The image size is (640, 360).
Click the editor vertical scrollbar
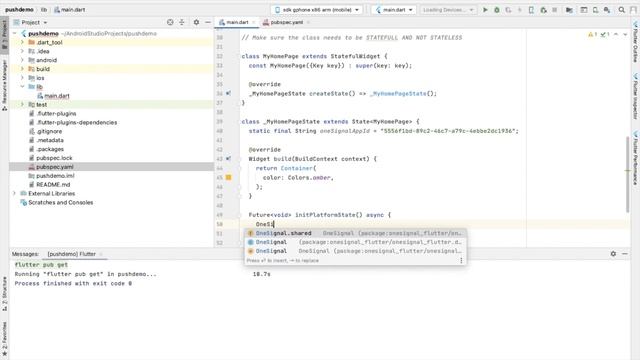[628, 174]
